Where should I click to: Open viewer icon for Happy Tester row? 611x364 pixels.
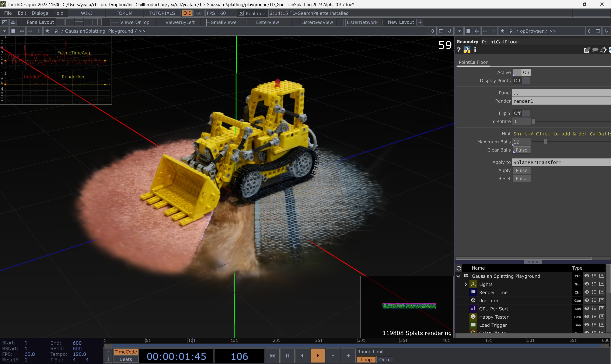pos(602,317)
